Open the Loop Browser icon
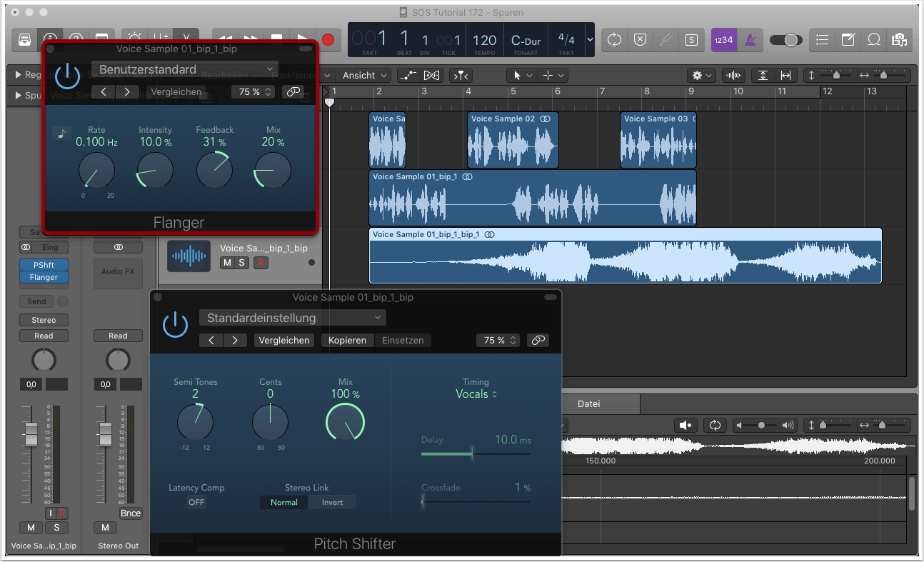Screen dimensions: 924x562 click(873, 40)
